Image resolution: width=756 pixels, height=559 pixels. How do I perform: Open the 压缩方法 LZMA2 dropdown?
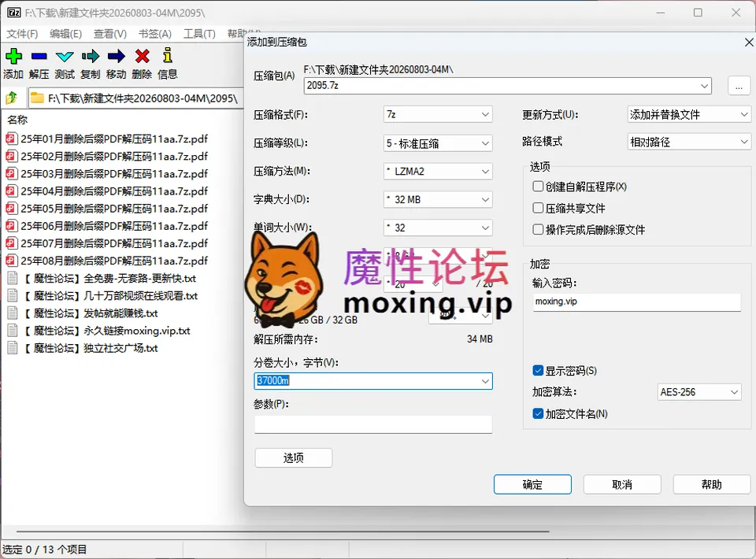click(x=438, y=172)
